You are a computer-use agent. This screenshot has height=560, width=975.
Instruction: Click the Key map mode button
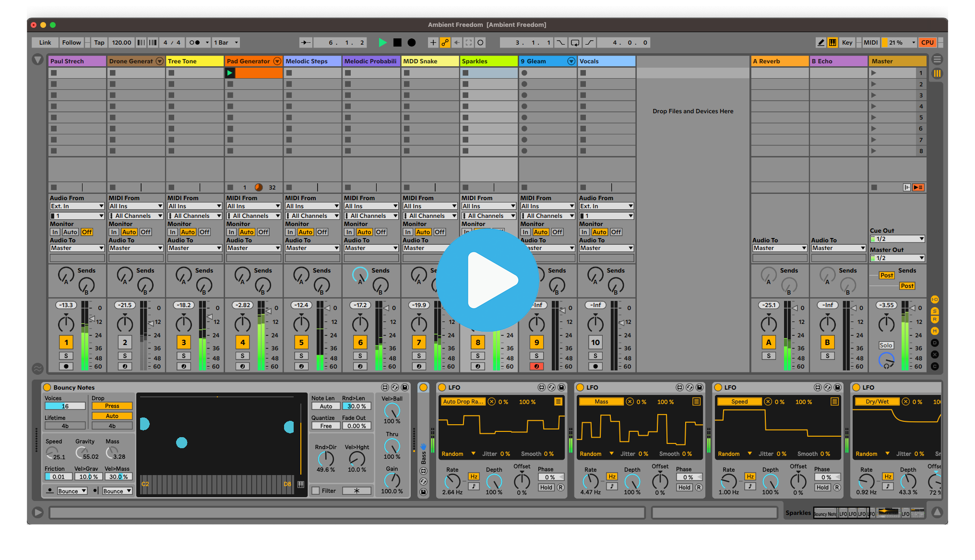pos(847,43)
